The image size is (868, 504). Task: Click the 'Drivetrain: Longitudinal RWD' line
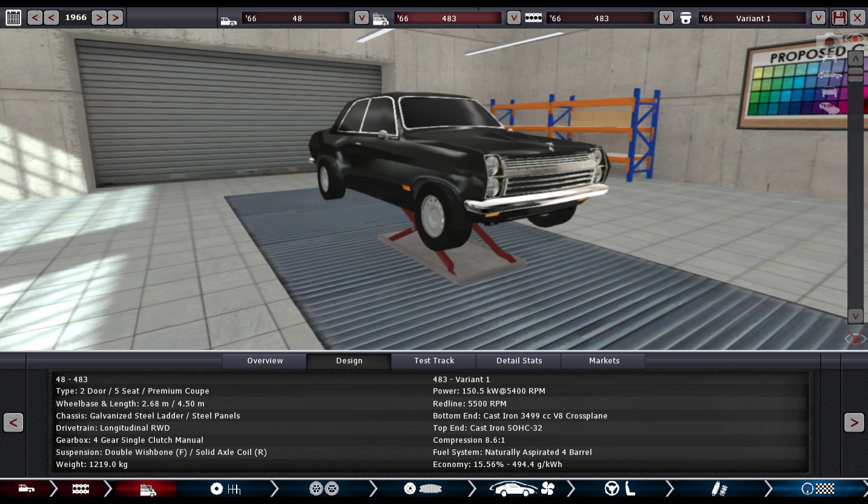[113, 428]
